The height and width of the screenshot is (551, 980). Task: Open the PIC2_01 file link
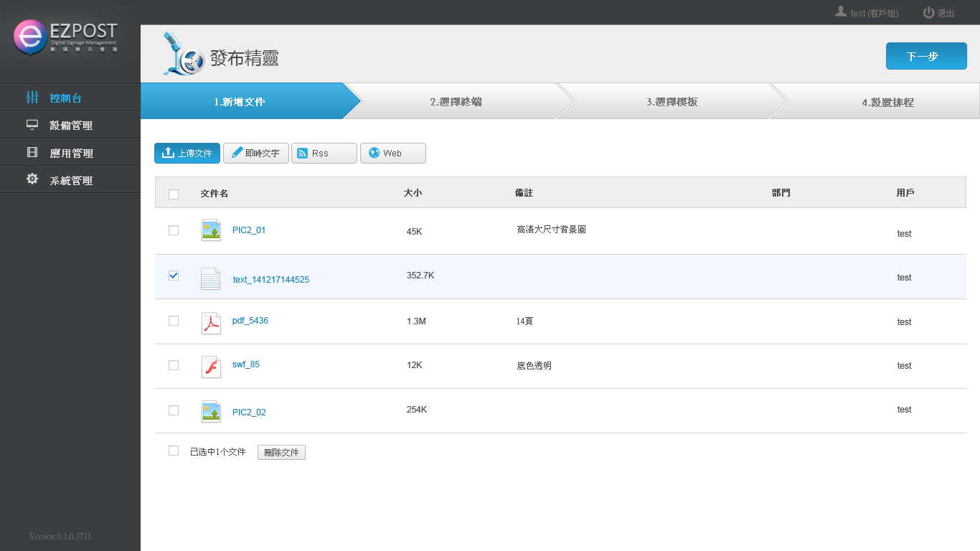pos(249,230)
